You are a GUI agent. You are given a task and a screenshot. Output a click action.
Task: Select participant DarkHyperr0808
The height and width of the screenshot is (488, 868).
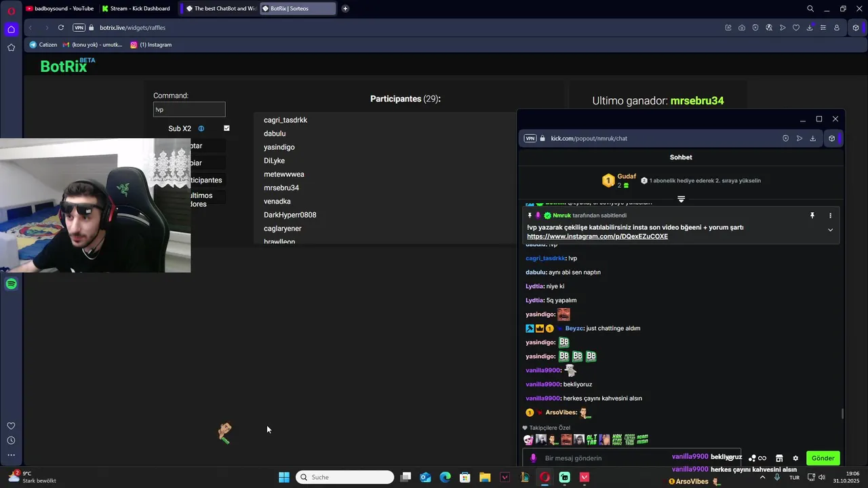coord(290,215)
